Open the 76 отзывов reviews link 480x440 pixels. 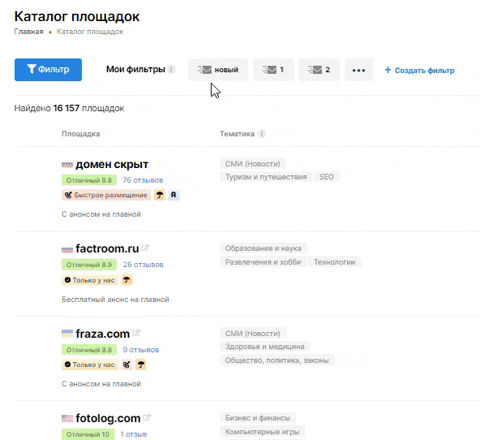click(143, 180)
